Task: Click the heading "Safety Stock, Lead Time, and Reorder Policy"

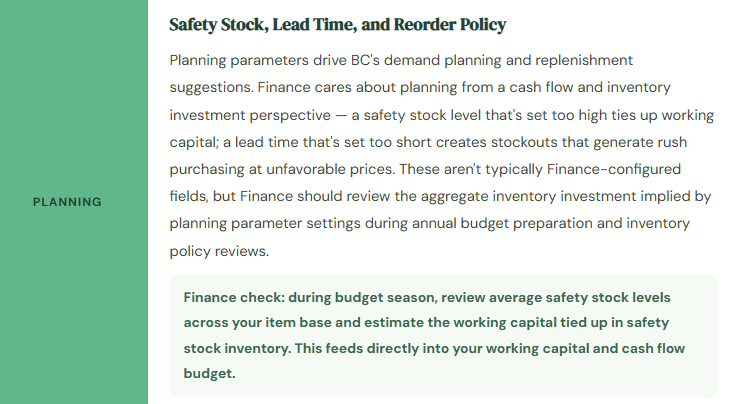Action: pos(337,24)
